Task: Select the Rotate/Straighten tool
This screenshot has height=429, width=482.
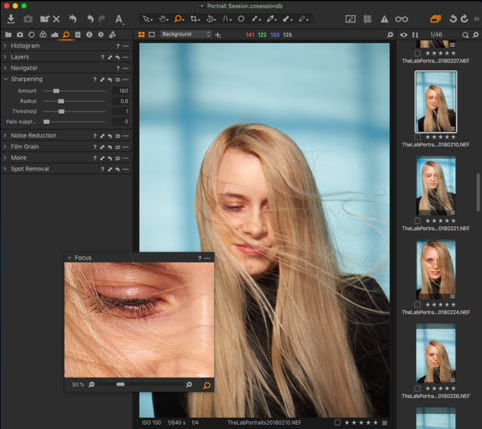Action: coord(211,19)
